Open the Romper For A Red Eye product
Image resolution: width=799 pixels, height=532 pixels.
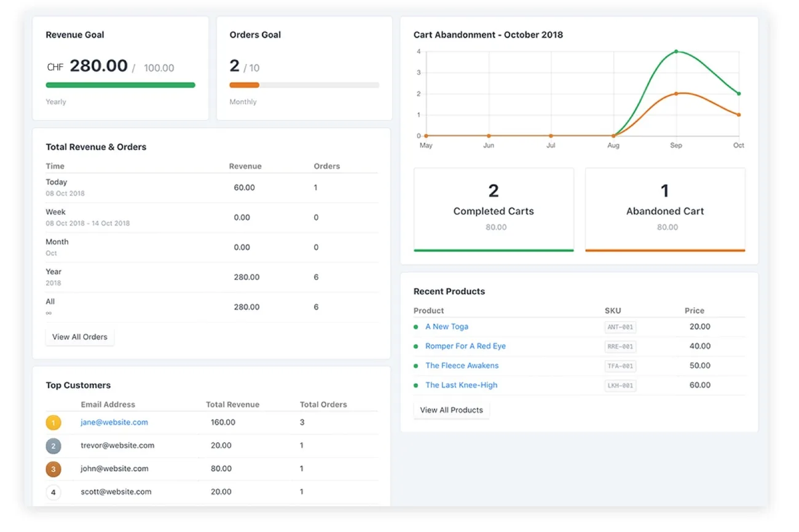466,346
